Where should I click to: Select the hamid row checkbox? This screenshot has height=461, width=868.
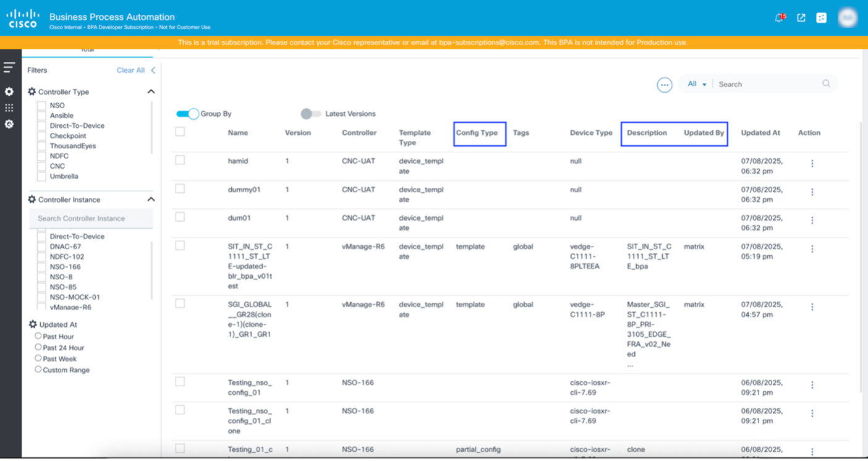pos(180,160)
